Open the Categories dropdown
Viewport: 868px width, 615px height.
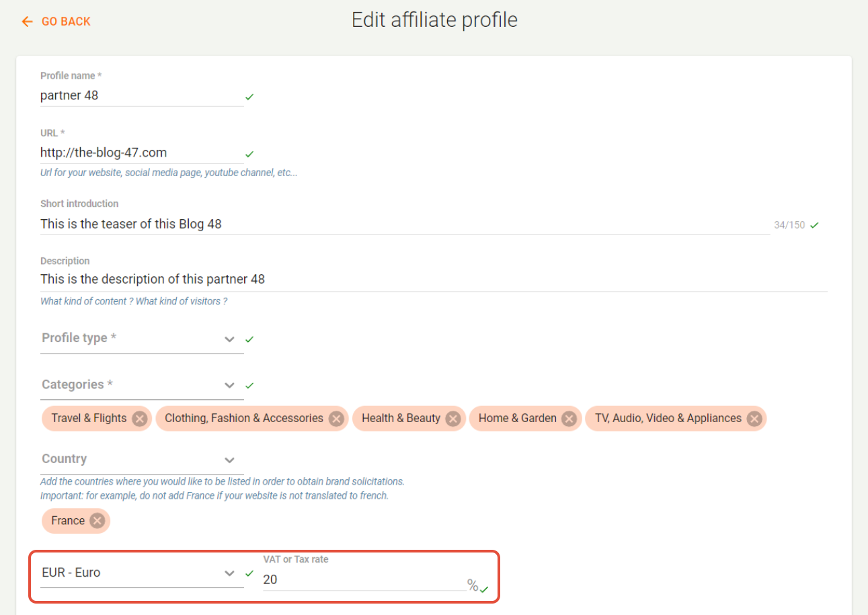142,385
